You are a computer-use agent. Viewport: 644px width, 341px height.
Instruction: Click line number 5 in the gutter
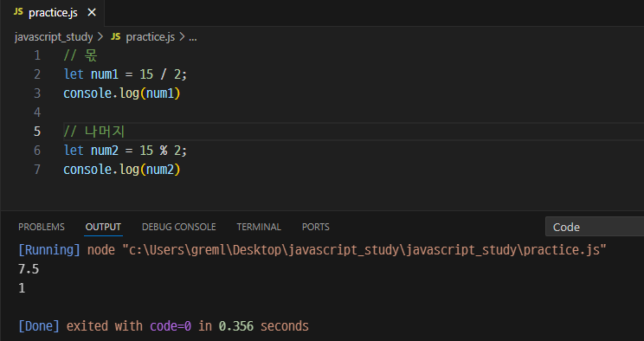(x=37, y=132)
